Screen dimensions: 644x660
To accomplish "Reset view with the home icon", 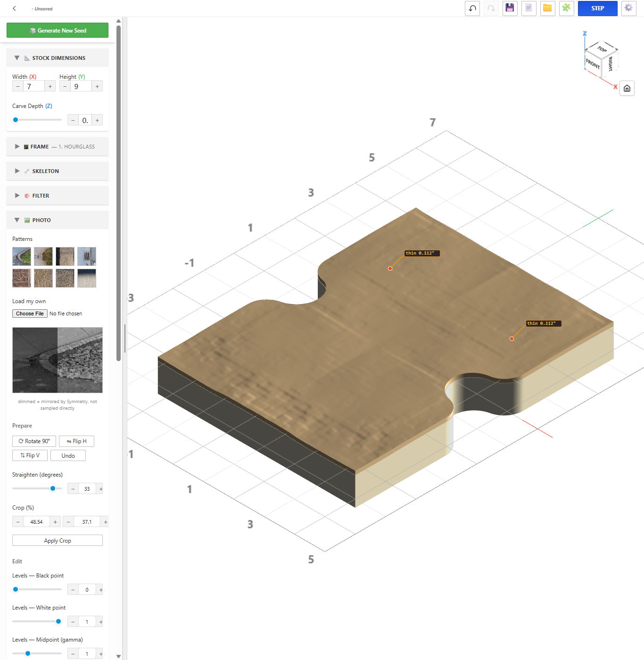I will pos(627,88).
